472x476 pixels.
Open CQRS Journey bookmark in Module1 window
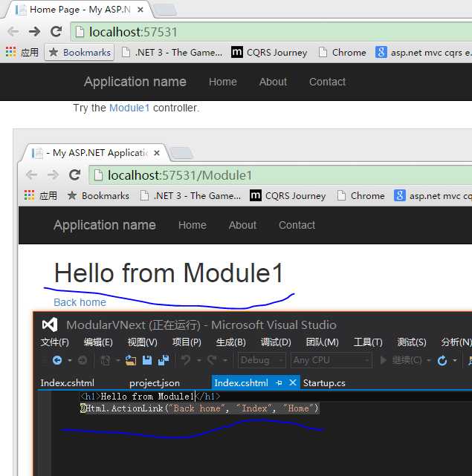coord(288,196)
